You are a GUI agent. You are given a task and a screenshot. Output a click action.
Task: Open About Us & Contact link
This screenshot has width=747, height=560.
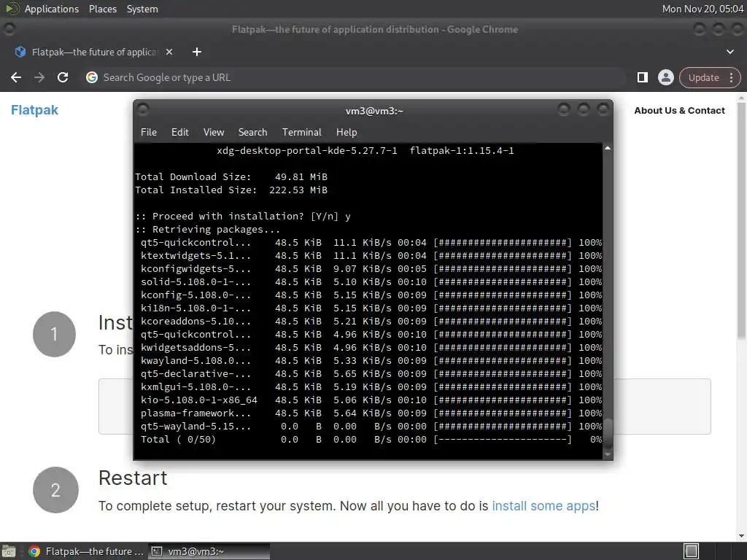coord(679,111)
